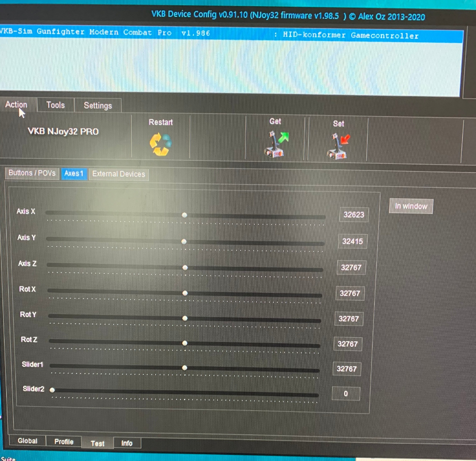476x461 pixels.
Task: Click the Get joystick icon with green arrow
Action: (x=276, y=144)
